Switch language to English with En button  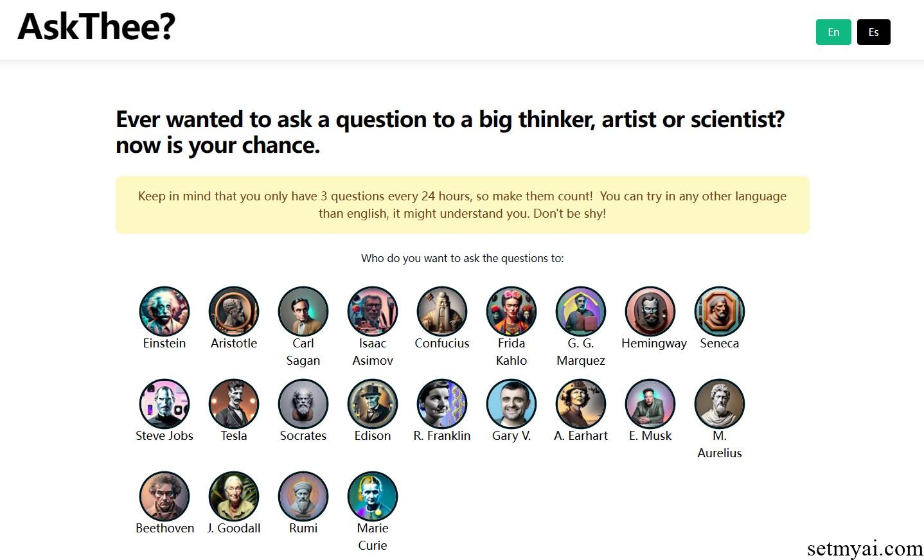point(833,32)
